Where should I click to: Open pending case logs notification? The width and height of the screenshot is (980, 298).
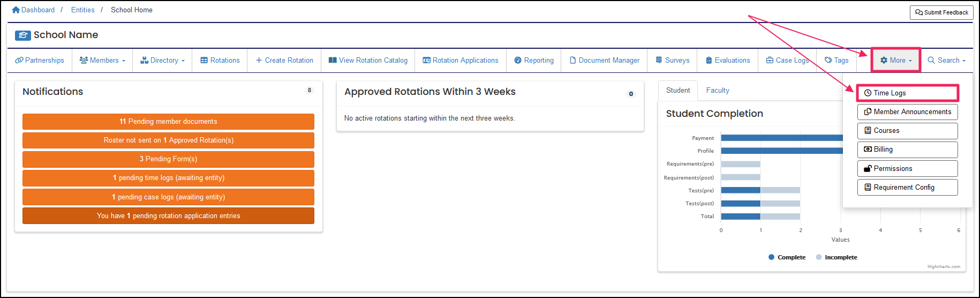[x=168, y=197]
